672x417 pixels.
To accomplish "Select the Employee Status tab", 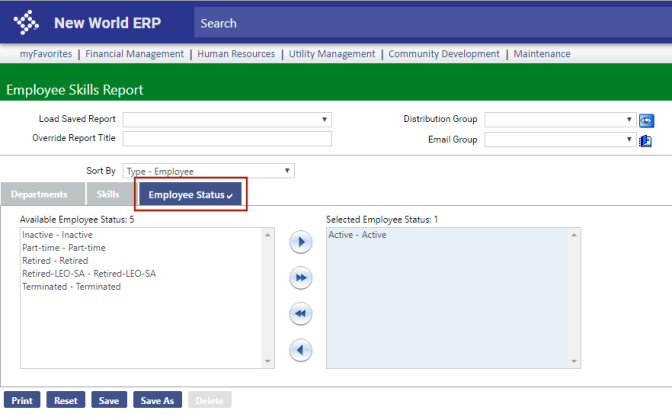I will (190, 195).
